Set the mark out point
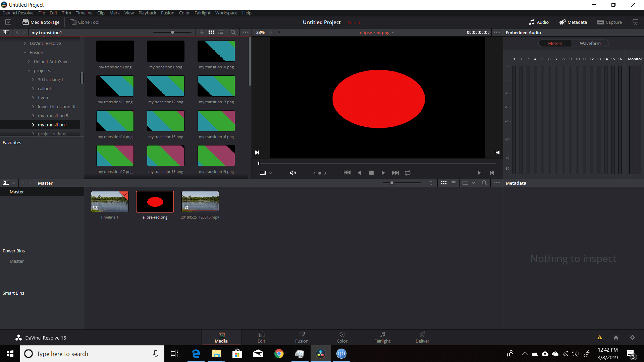The width and height of the screenshot is (644, 362). pos(492,173)
